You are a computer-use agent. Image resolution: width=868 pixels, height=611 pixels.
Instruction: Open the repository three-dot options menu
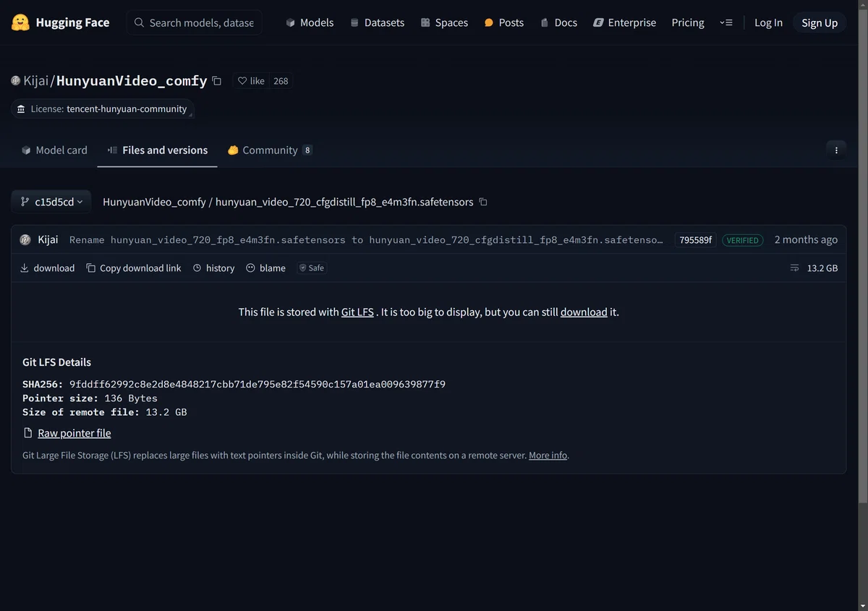click(x=836, y=150)
